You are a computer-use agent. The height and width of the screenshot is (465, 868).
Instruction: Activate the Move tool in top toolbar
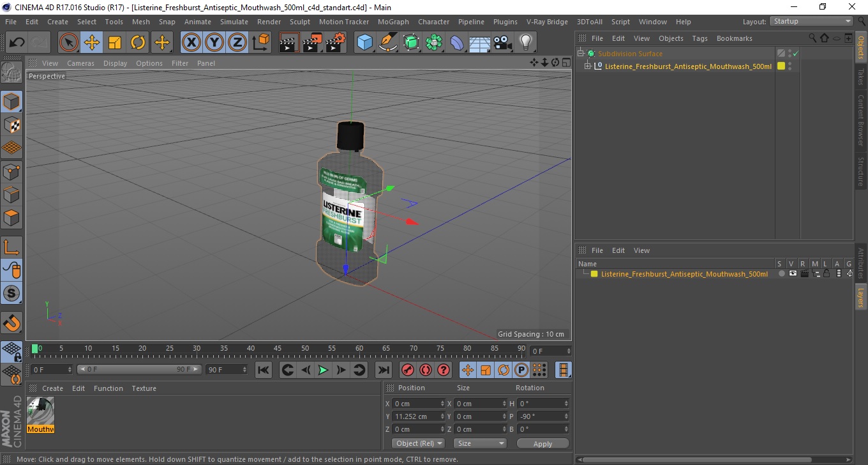tap(92, 43)
